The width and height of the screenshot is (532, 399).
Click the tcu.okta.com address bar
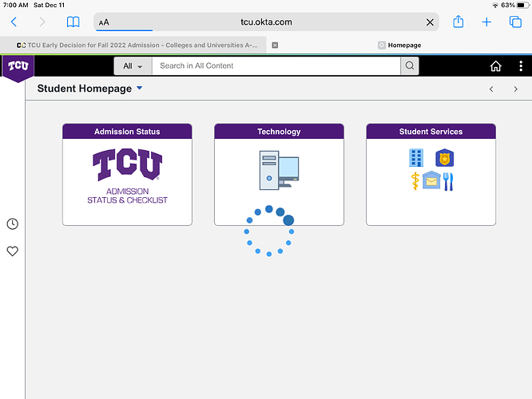coord(266,22)
